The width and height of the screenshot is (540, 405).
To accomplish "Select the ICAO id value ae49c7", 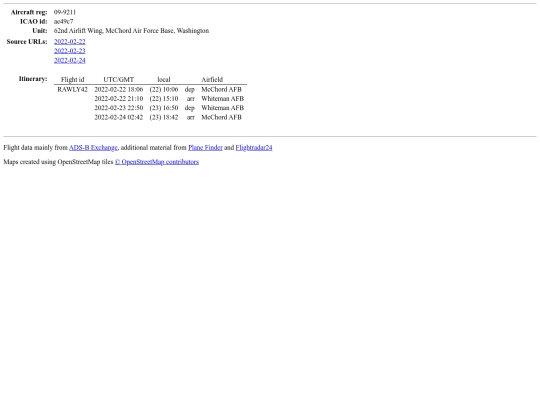I will tap(64, 22).
